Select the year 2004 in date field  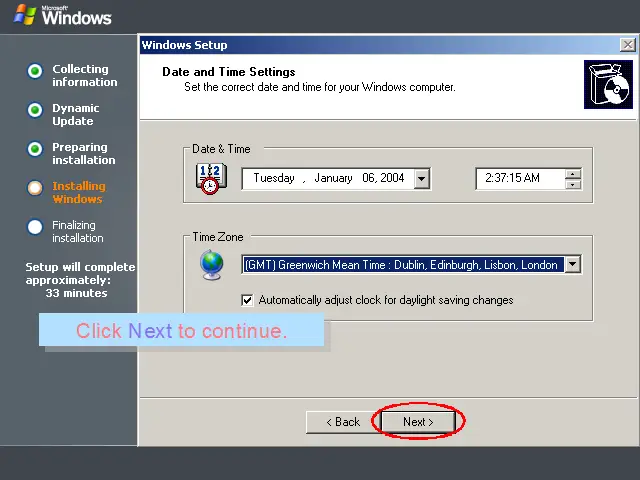pos(392,178)
